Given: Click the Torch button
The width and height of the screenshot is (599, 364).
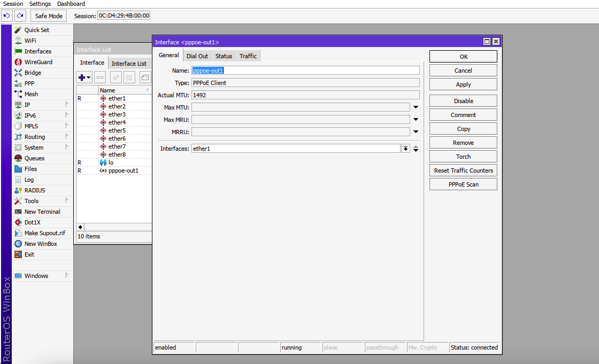Looking at the screenshot, I should coord(463,157).
